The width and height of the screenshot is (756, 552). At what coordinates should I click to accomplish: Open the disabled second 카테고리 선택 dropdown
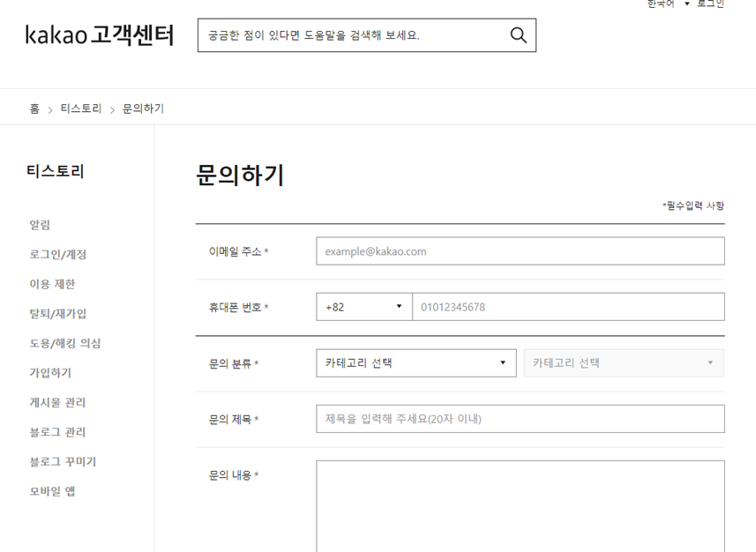[624, 363]
